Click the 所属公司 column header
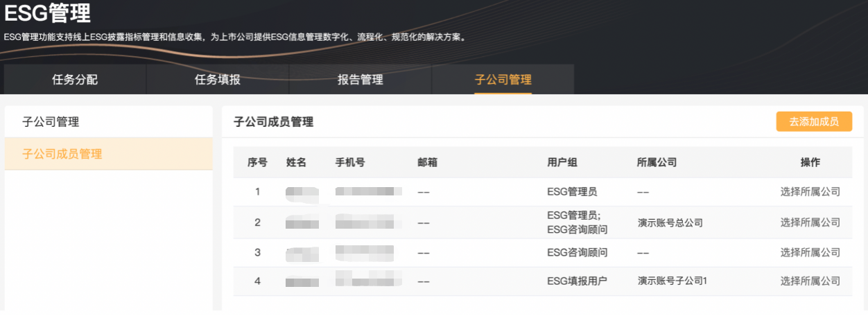This screenshot has height=316, width=868. click(657, 163)
